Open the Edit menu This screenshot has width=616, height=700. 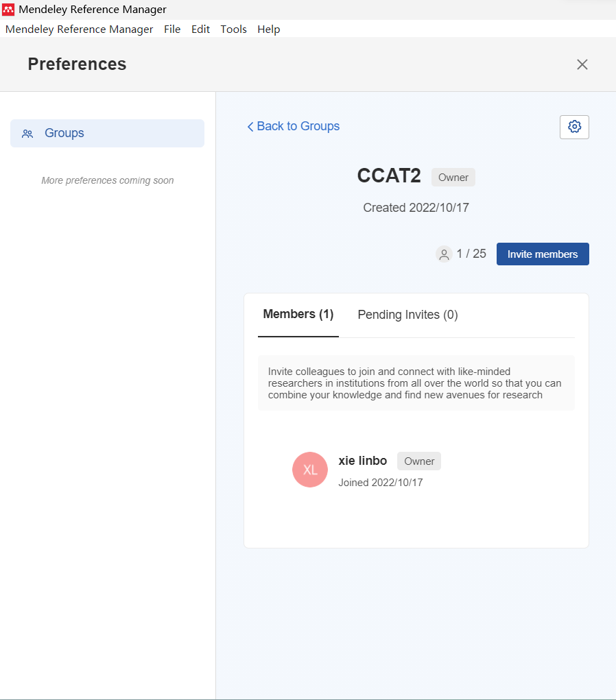click(200, 29)
